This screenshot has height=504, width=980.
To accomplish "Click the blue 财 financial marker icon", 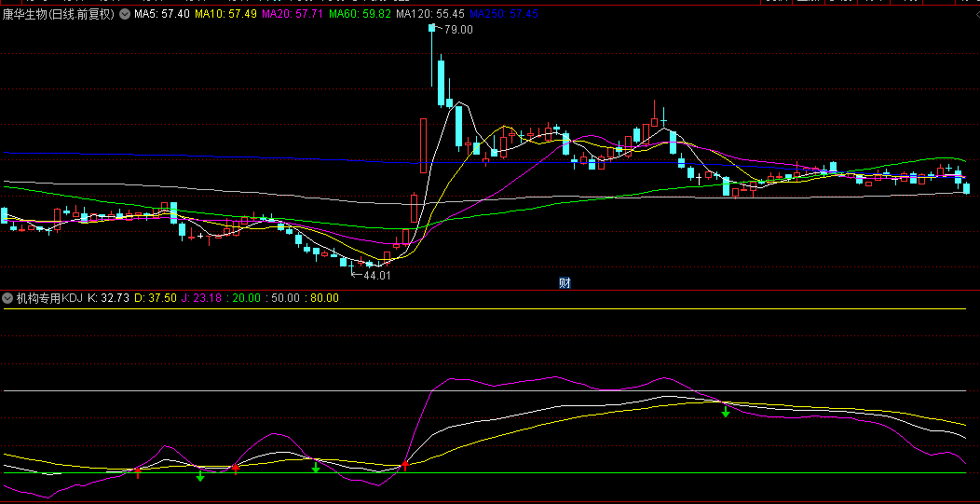I will pos(564,283).
